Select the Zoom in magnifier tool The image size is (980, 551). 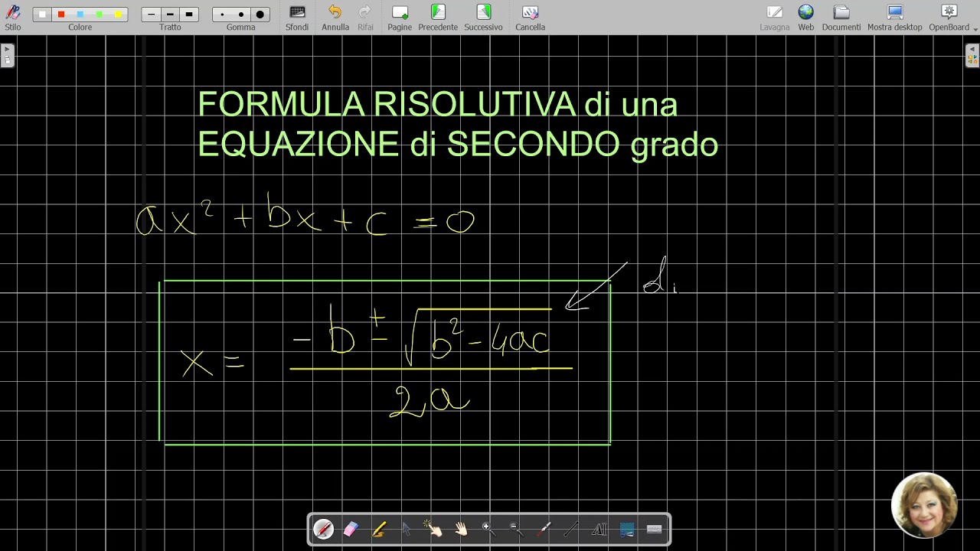(488, 529)
